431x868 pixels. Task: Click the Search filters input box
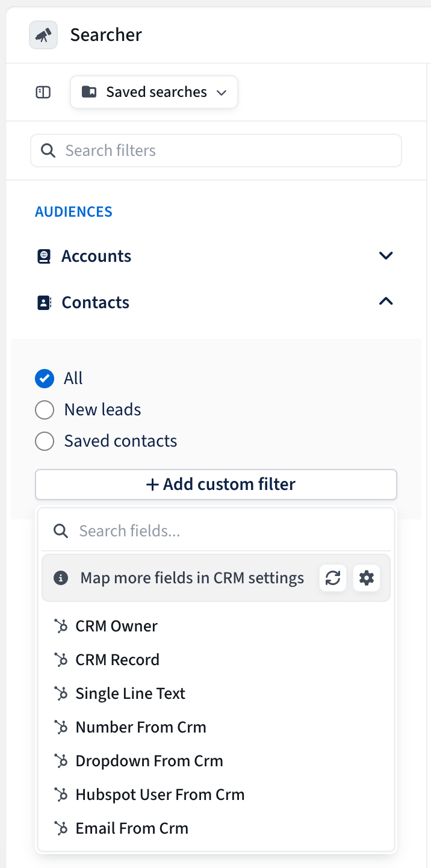[216, 150]
